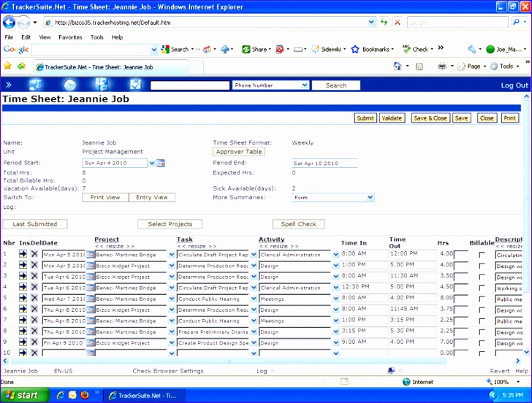Click the Validate button
Screen dimensions: 532x403
tap(392, 118)
